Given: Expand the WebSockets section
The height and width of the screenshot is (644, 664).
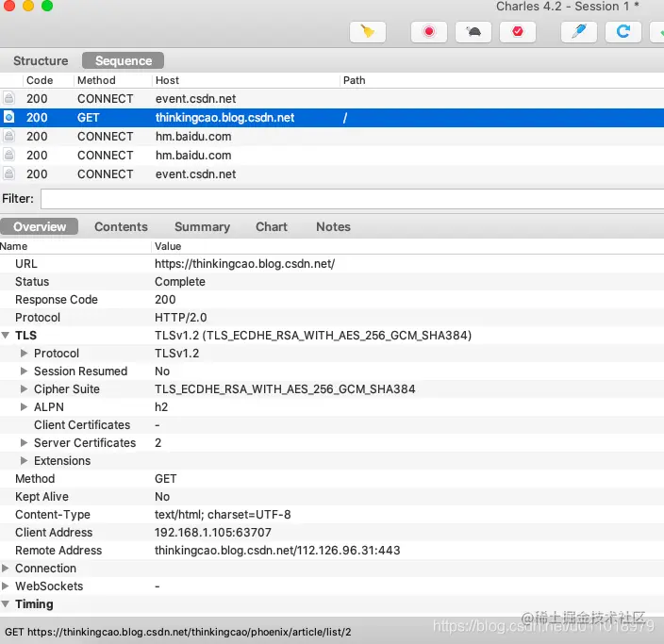Looking at the screenshot, I should [x=6, y=586].
